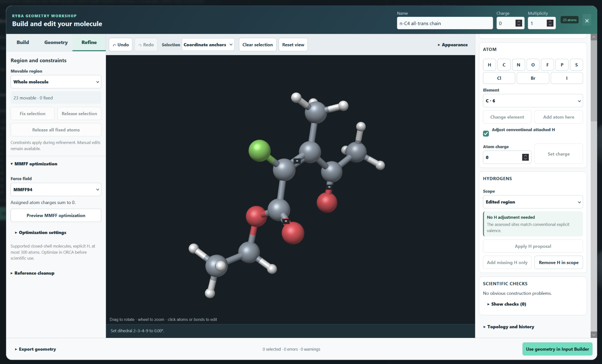Image resolution: width=602 pixels, height=364 pixels.
Task: Expand Reference cleanup section
Action: click(x=33, y=273)
